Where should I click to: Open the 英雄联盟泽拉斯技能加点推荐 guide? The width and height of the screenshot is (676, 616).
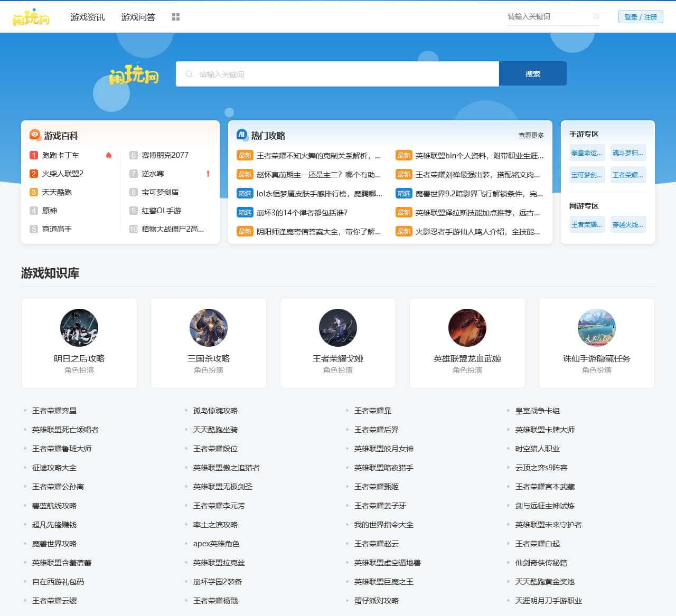pos(478,213)
